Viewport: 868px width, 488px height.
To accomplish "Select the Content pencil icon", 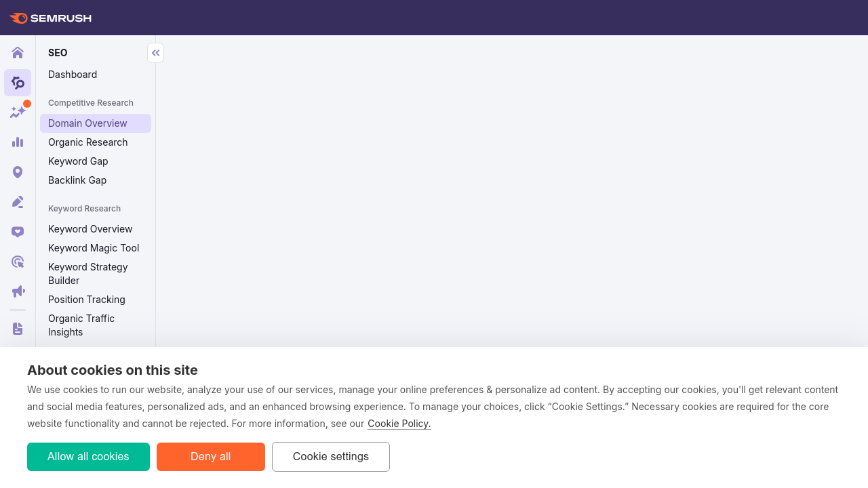I will point(17,201).
